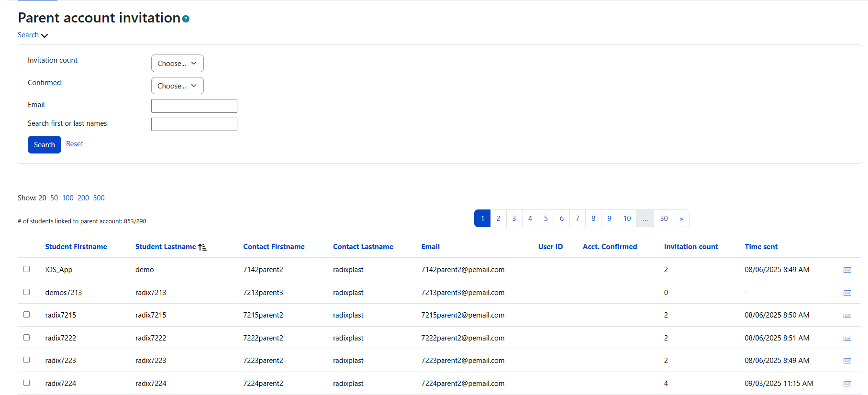
Task: Click the envelope icon for 7222parent2@pemail.com
Action: point(847,338)
